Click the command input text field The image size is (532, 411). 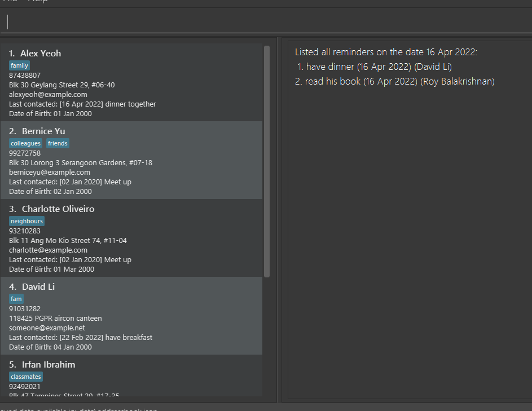coord(266,21)
